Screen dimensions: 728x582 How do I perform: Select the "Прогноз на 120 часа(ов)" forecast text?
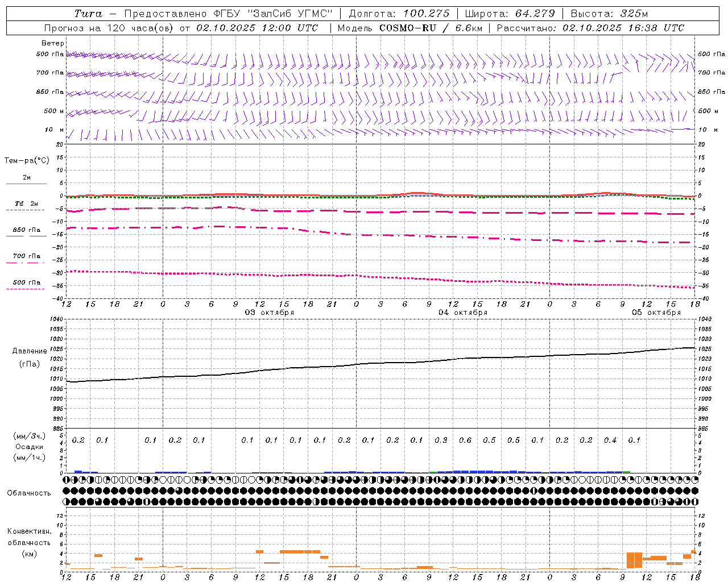[x=109, y=28]
